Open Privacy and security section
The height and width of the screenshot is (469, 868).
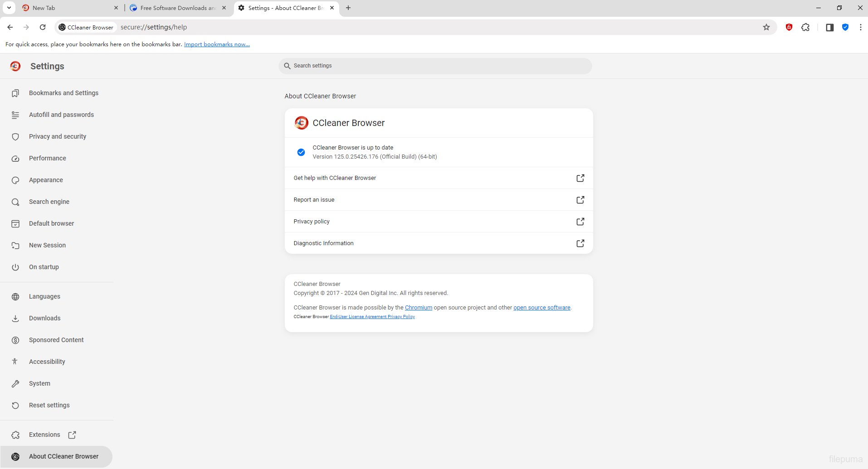57,136
